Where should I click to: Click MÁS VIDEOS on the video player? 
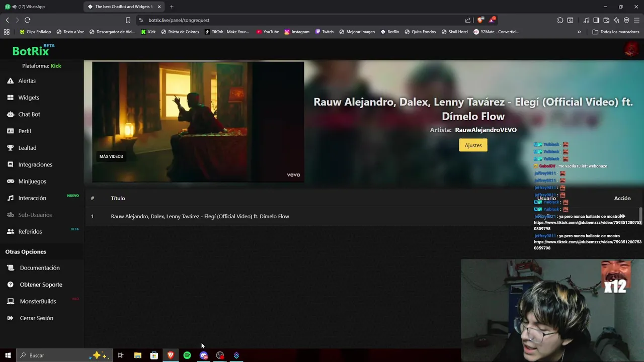click(x=111, y=156)
